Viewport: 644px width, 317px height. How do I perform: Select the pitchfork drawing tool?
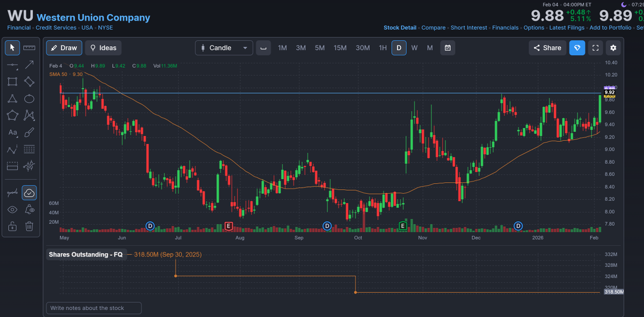30,165
